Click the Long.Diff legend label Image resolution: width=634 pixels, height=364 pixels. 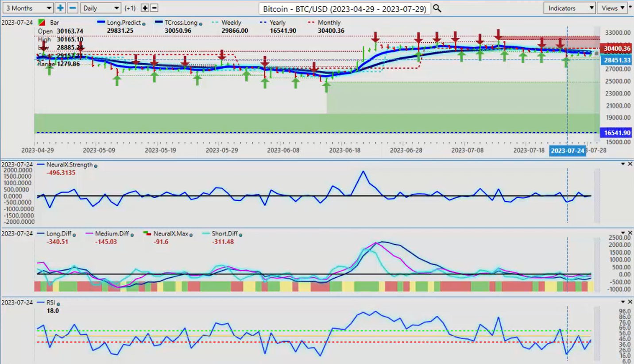[59, 233]
